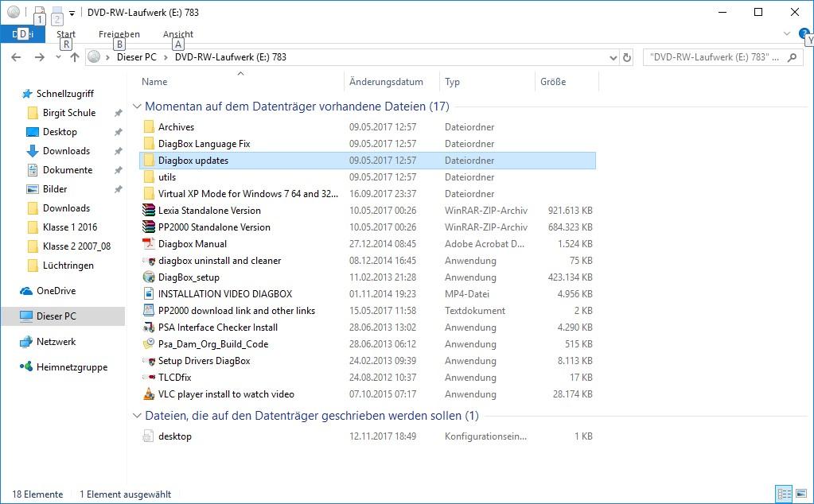Click the DiagBox_setup installer icon

149,277
